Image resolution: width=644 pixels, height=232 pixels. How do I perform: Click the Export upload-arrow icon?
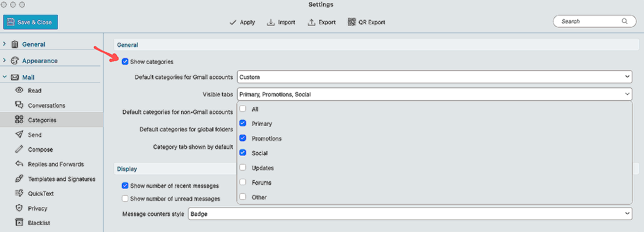[x=312, y=22]
